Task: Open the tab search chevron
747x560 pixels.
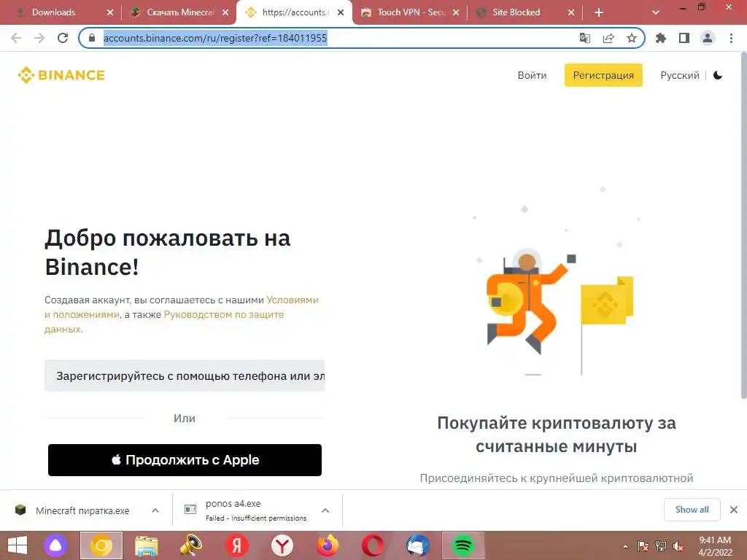Action: click(656, 13)
